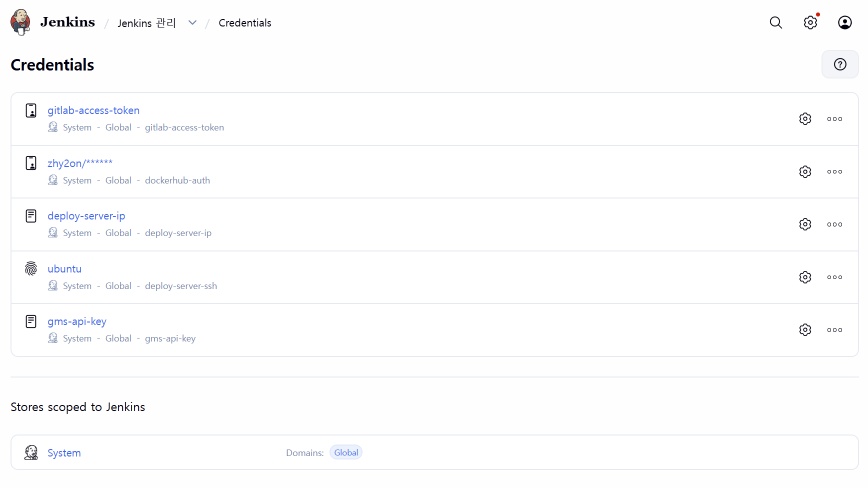Click the Global domain badge

coord(346,452)
